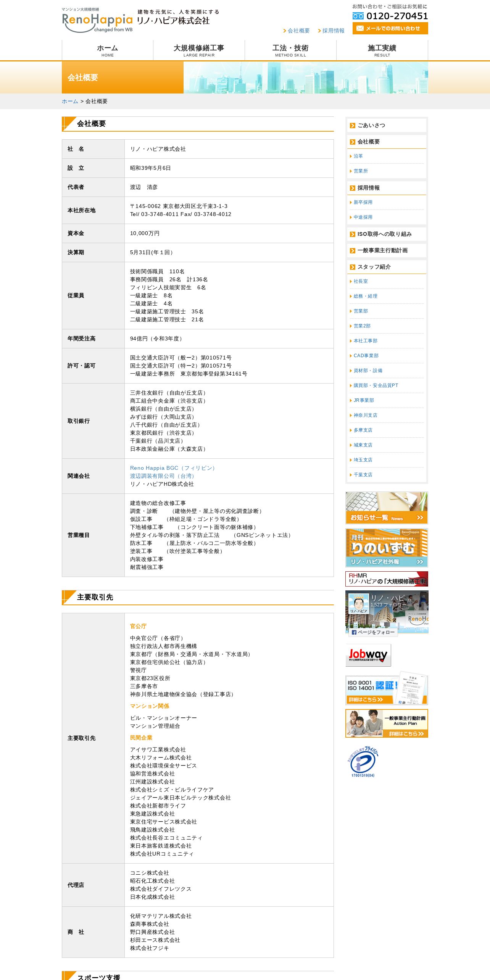The height and width of the screenshot is (980, 490).
Task: Click RHMR 大規模修繕工事 banner
Action: pyautogui.click(x=387, y=579)
